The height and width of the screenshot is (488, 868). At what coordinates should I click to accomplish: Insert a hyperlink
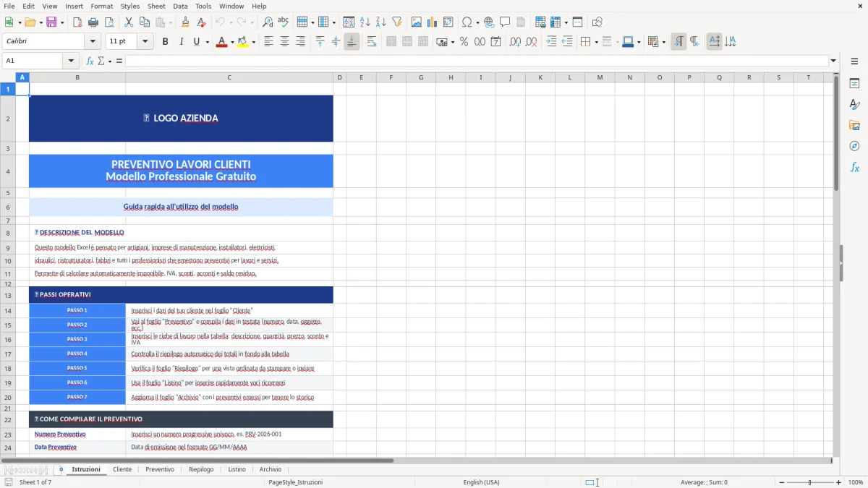489,22
